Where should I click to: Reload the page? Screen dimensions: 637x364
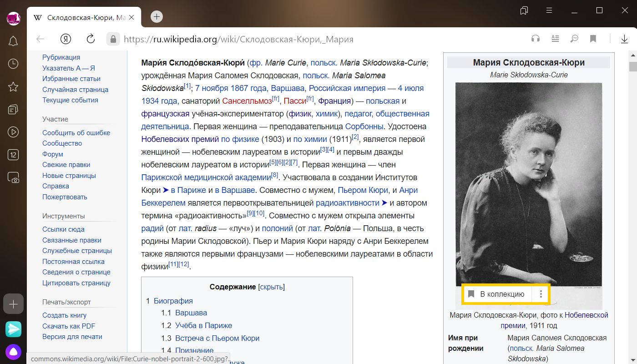coord(91,39)
